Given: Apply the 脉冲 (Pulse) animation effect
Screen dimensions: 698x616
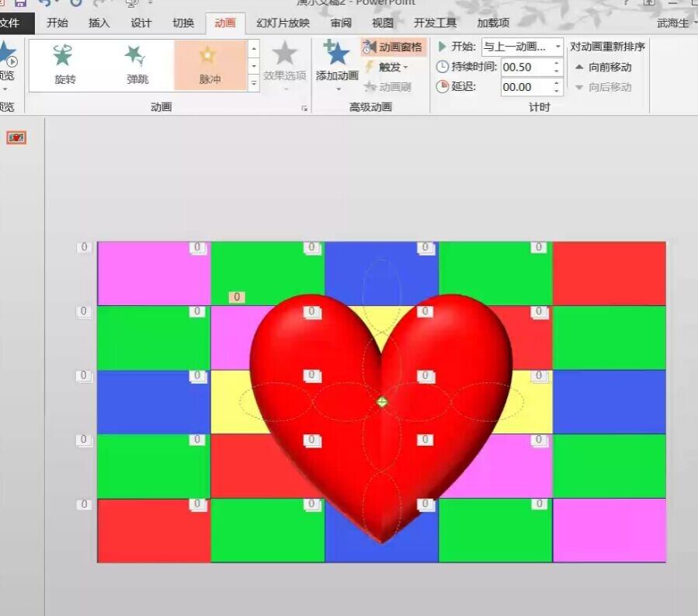Looking at the screenshot, I should (x=210, y=64).
